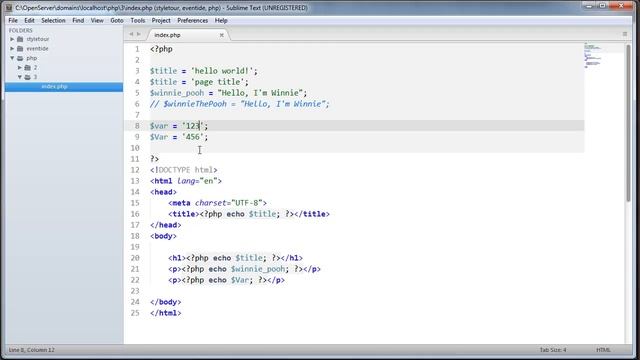640x360 pixels.
Task: Click the closing </head> tag
Action: [165, 225]
